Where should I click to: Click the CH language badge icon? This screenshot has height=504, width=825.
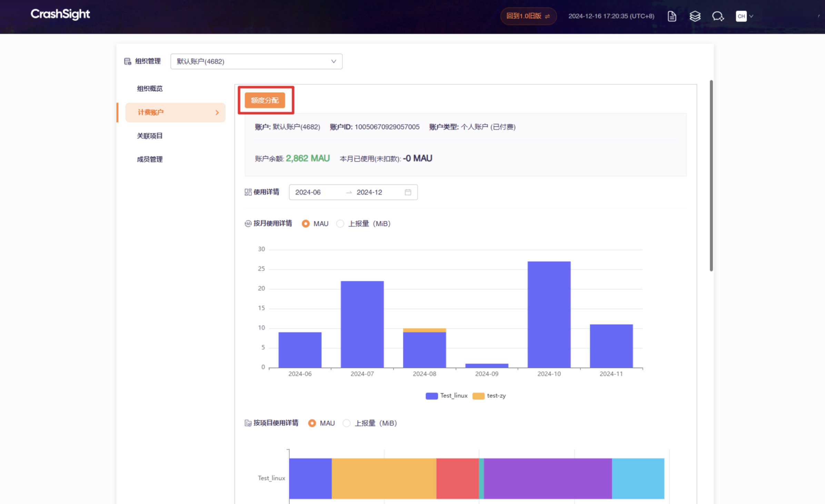741,16
